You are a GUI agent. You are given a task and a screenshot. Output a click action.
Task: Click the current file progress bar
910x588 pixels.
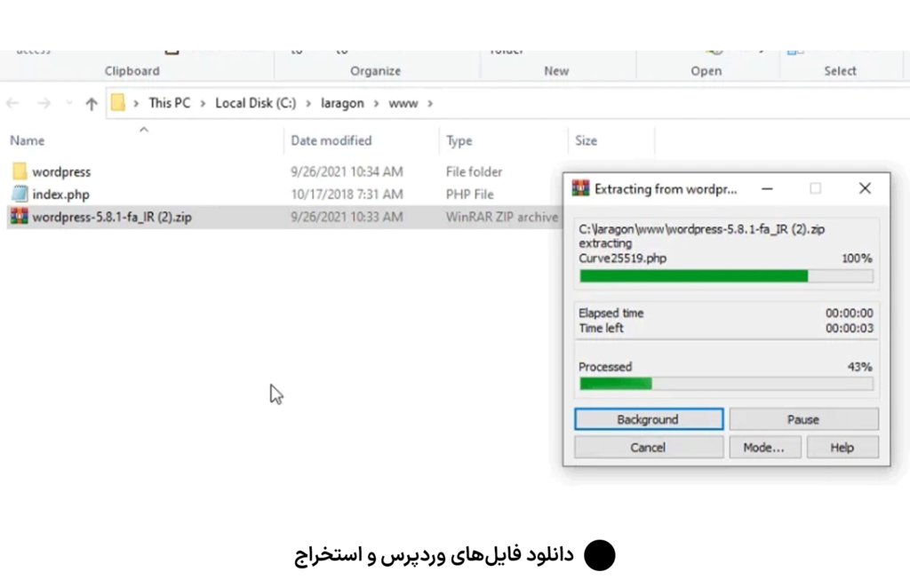click(726, 276)
